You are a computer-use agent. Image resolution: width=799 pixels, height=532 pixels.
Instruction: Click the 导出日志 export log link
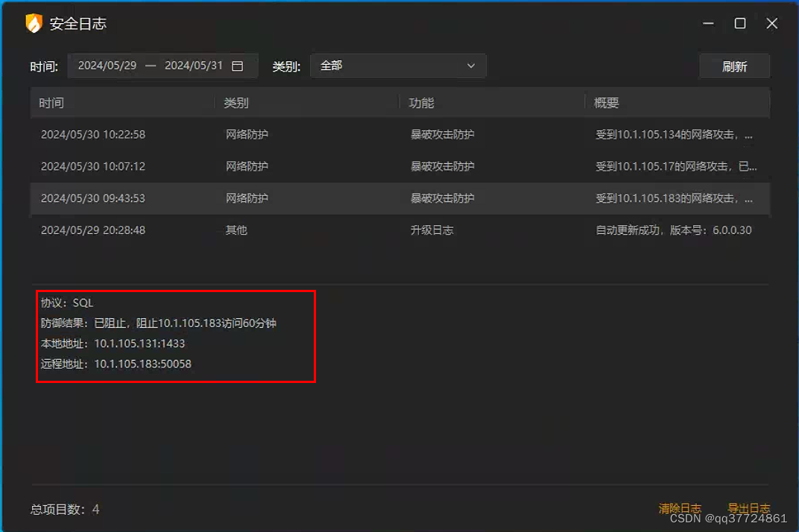tap(749, 507)
